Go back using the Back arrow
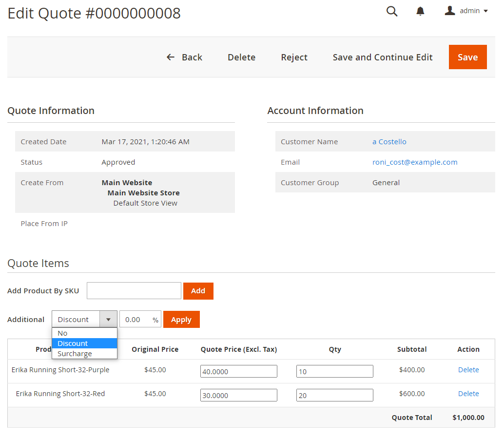 (184, 57)
